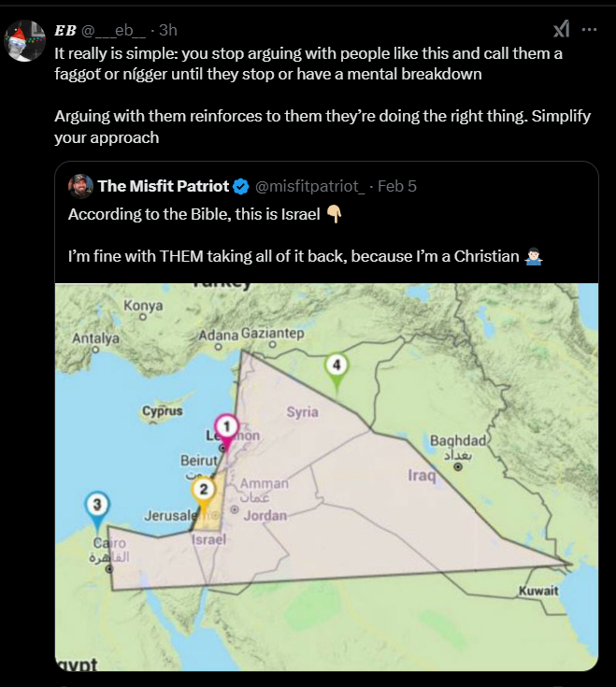616x687 pixels.
Task: Open The Misfit Patriot's avatar
Action: coord(79,186)
